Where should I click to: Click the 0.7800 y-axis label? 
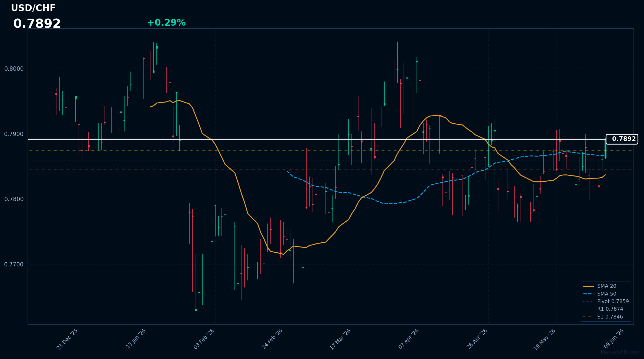(x=14, y=199)
